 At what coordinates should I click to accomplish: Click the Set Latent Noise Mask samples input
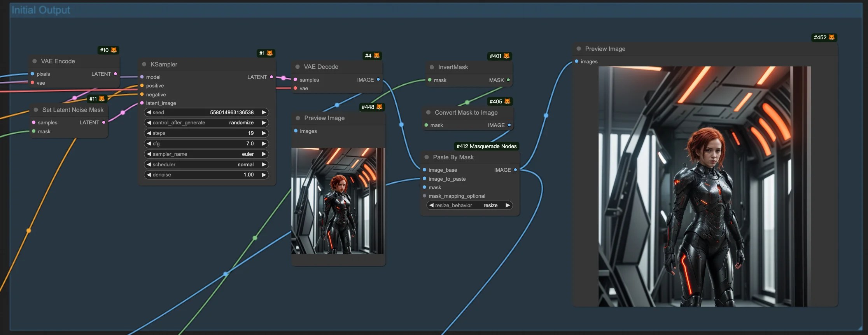point(34,122)
